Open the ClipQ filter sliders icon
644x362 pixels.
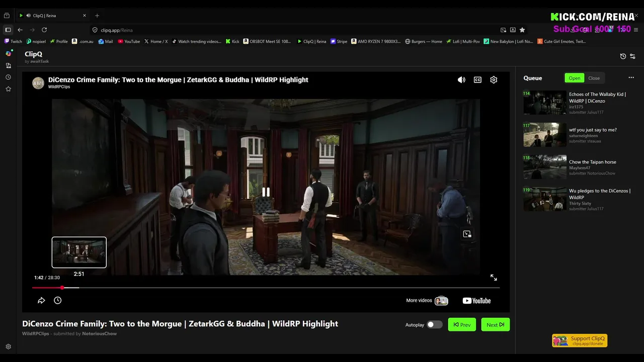(632, 56)
